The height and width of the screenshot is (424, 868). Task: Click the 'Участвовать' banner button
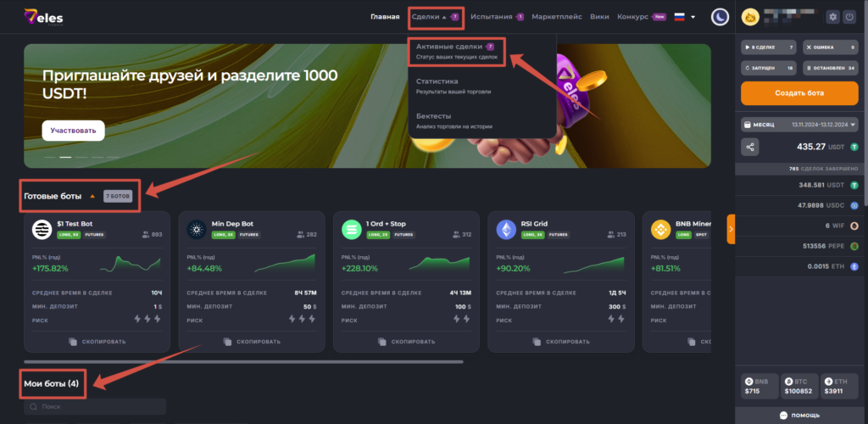pyautogui.click(x=73, y=131)
